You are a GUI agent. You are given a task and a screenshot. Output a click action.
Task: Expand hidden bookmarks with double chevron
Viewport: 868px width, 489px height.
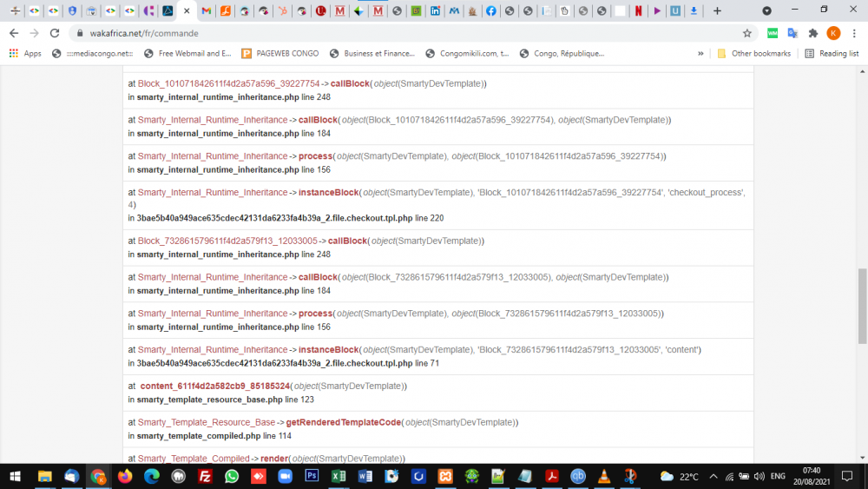coord(700,54)
